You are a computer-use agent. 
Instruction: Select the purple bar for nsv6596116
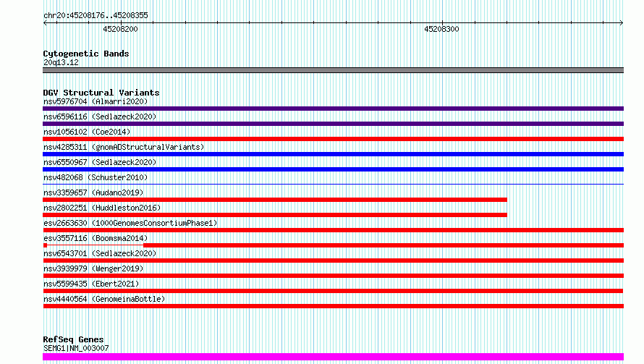pos(333,124)
